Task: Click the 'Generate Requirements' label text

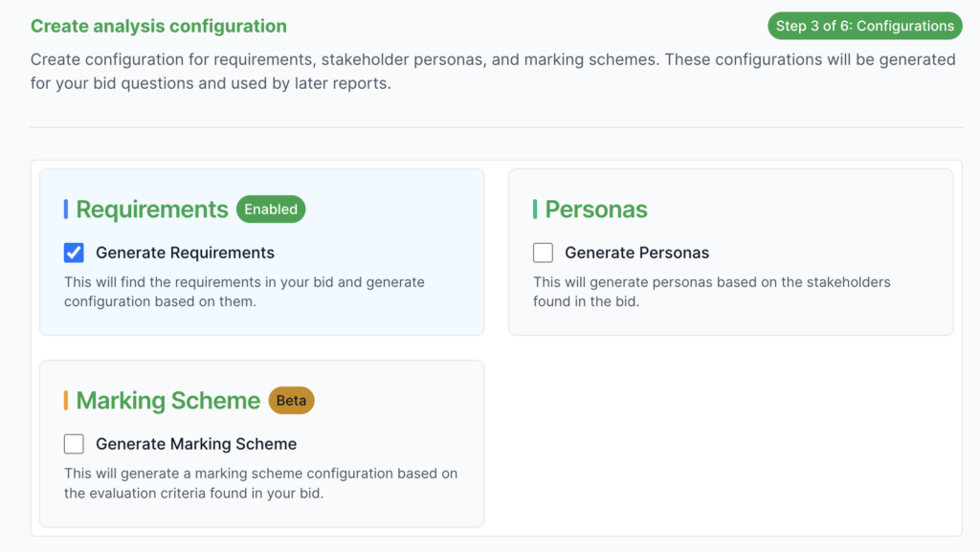Action: 185,253
